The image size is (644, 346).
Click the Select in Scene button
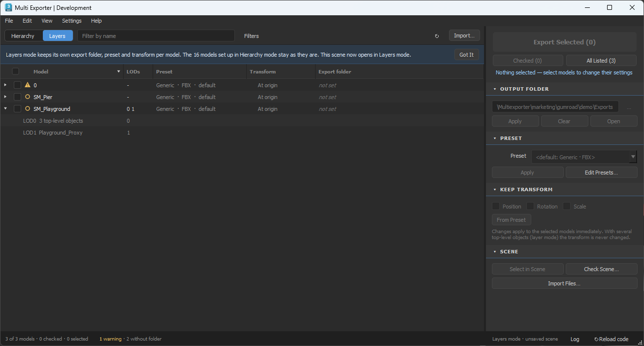click(x=527, y=269)
